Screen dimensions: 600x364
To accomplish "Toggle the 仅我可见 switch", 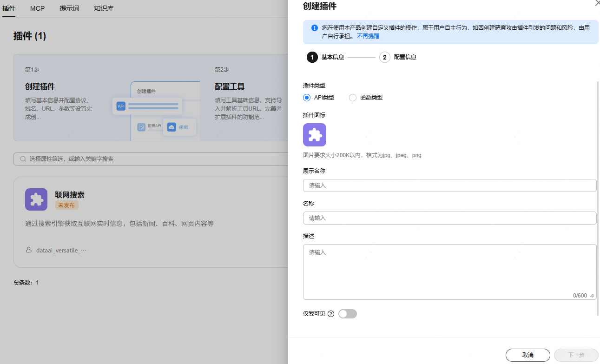I will (x=348, y=314).
